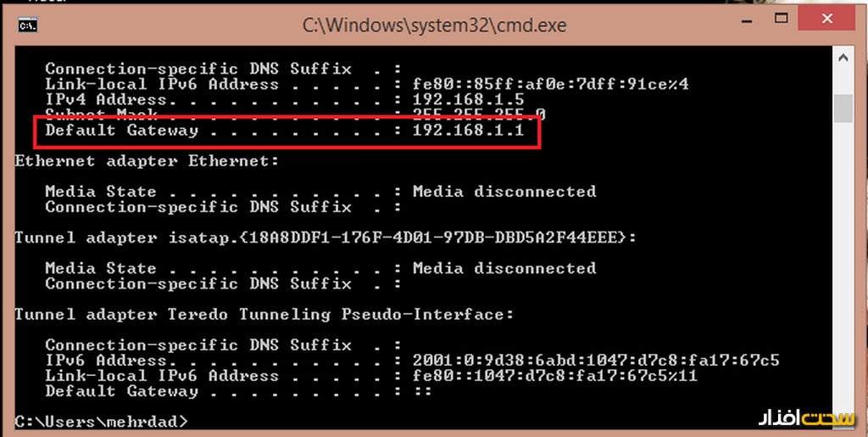This screenshot has height=437, width=868.
Task: Open the cmd.exe system menu icon
Action: point(28,25)
